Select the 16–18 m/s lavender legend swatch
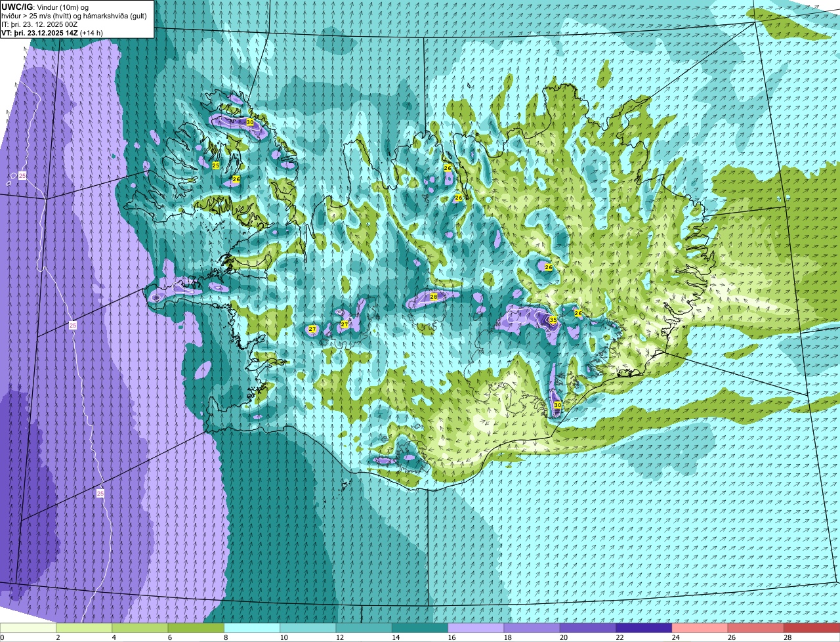Screen dimensions: 840x642 click(476, 628)
